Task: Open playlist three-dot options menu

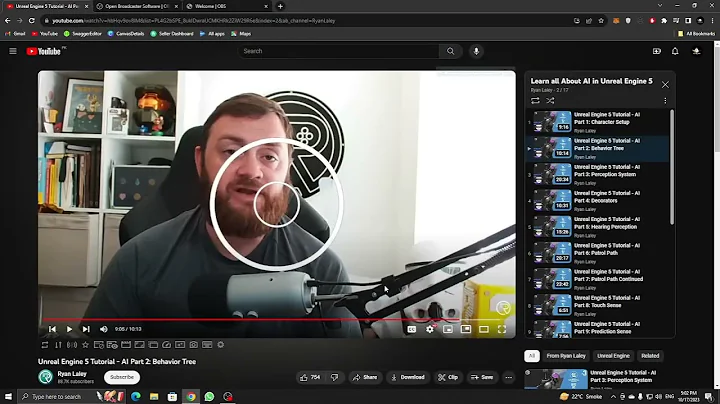Action: (665, 101)
